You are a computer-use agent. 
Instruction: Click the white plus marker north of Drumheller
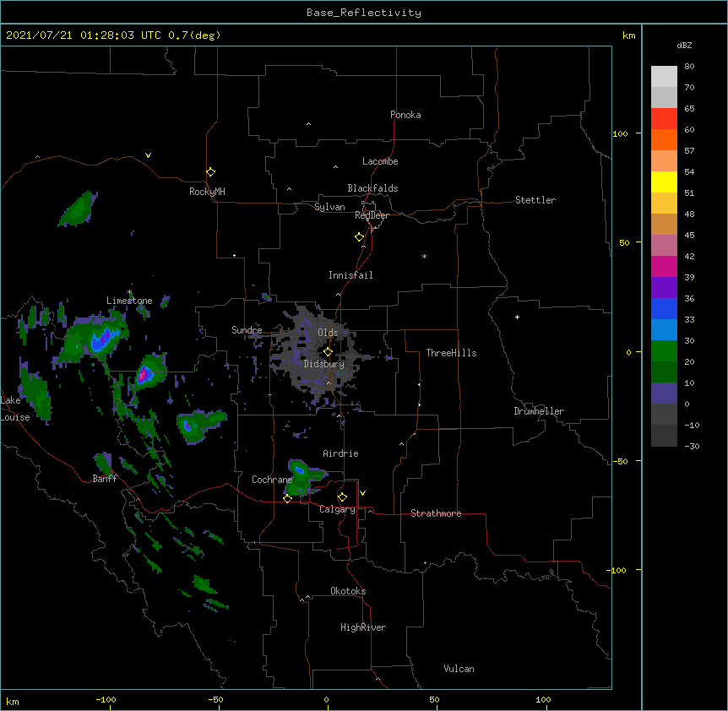click(517, 317)
